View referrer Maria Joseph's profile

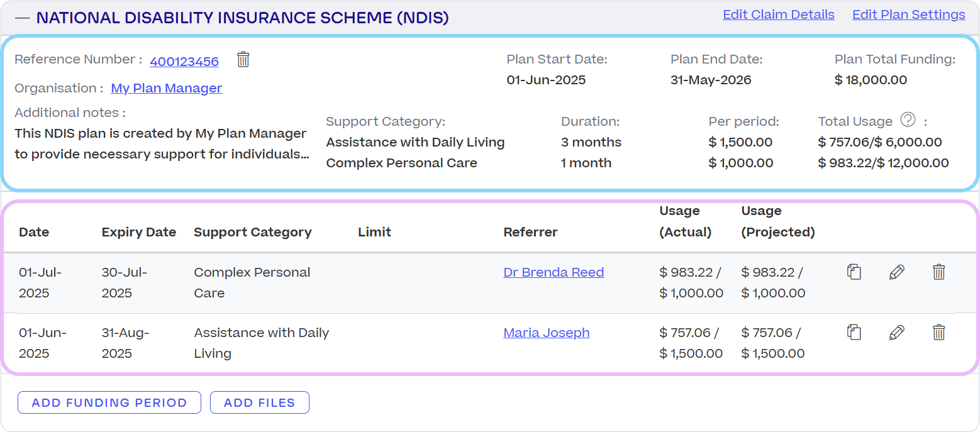(x=546, y=333)
